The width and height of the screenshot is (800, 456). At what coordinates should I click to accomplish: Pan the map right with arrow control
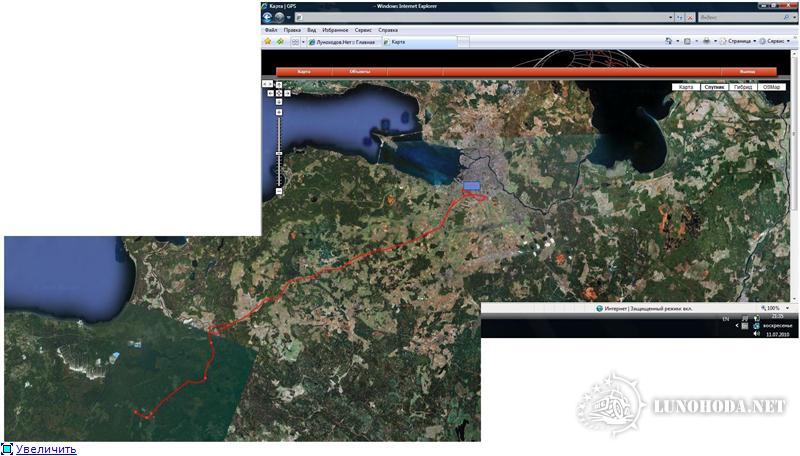tap(288, 93)
